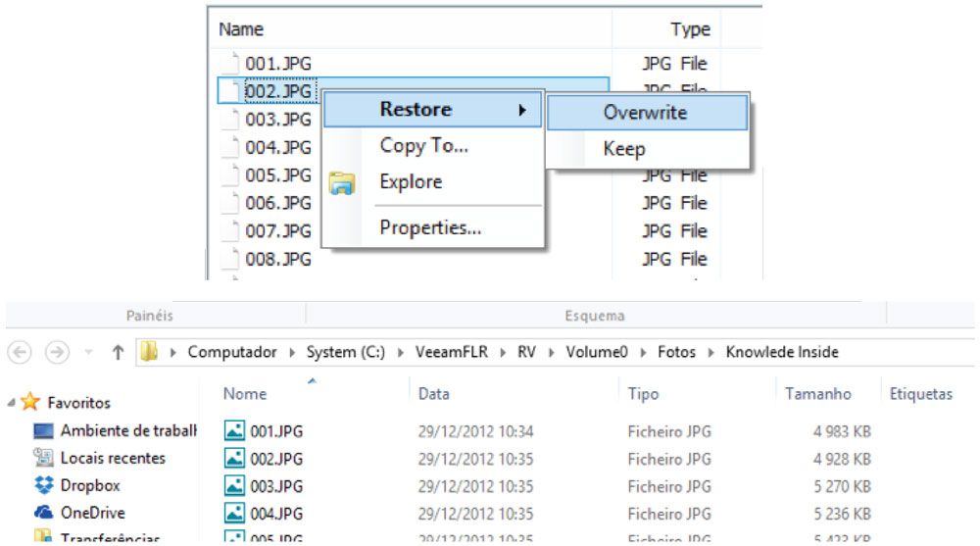Collapse the Favoritos tree section

[x=12, y=403]
